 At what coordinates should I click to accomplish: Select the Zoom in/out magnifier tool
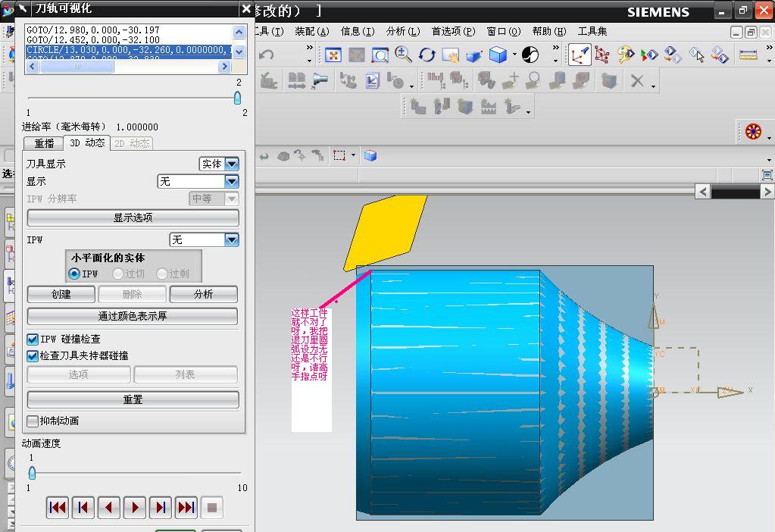[403, 55]
